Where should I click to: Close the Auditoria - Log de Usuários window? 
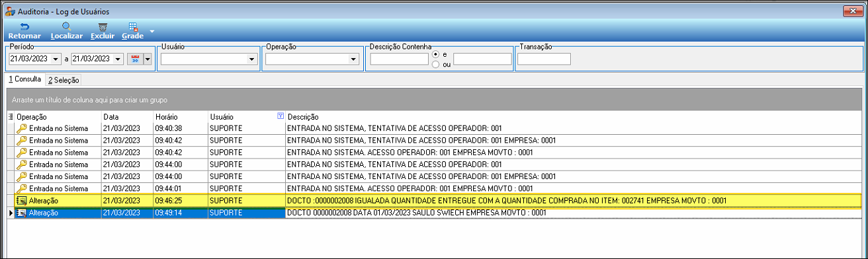coord(853,11)
